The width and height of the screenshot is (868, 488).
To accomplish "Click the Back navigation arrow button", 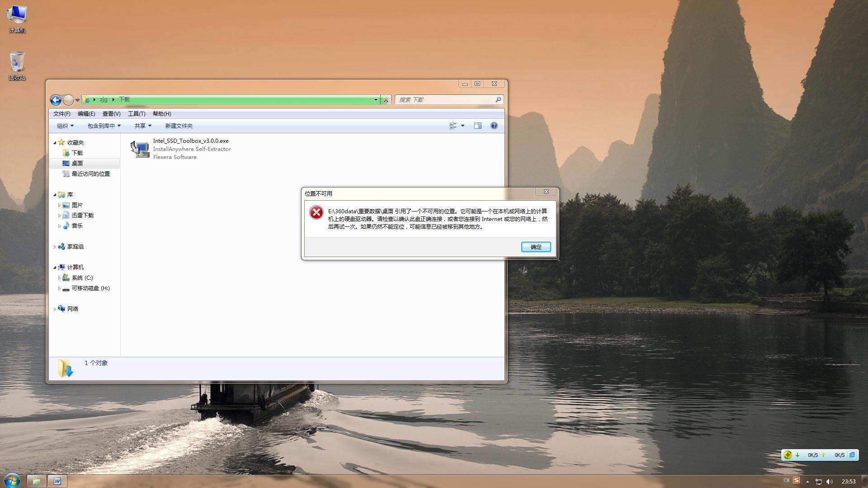I will 56,100.
